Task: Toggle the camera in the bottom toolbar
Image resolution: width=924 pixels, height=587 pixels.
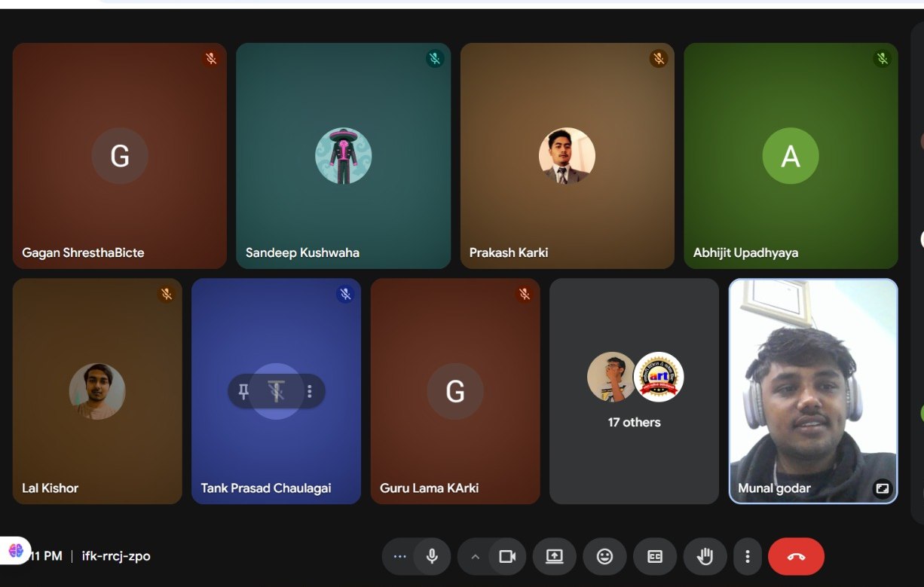Action: 507,557
